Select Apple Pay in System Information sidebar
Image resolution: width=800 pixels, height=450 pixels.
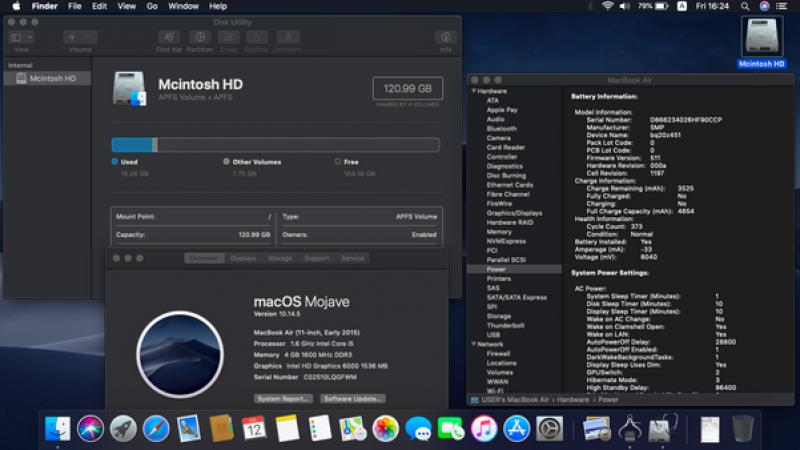pyautogui.click(x=502, y=110)
